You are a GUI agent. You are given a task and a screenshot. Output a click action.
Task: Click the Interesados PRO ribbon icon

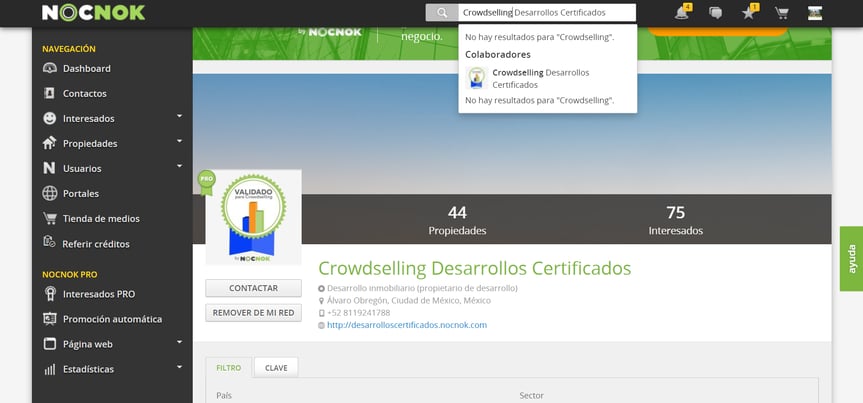coord(50,294)
